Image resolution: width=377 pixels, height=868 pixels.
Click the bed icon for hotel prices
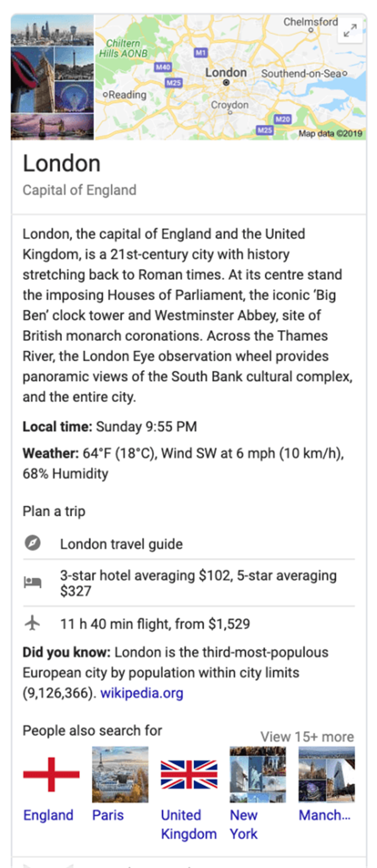click(33, 582)
